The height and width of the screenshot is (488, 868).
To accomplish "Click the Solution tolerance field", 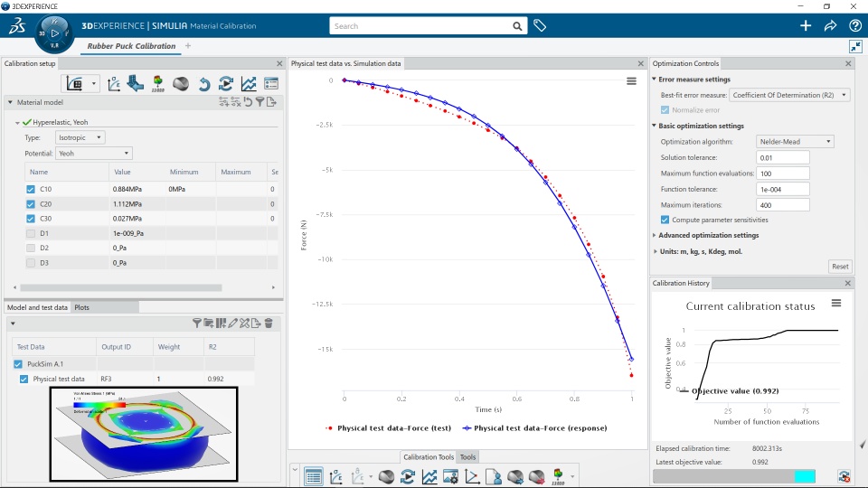I will (x=783, y=157).
